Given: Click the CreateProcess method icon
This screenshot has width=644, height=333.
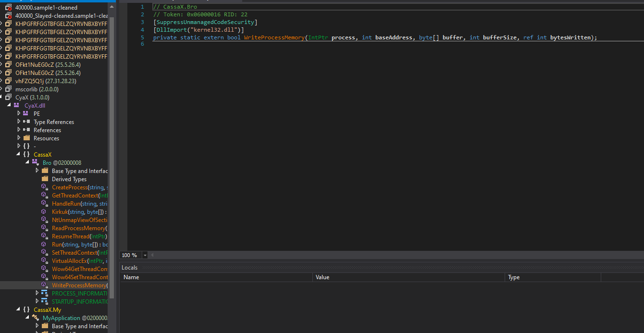Looking at the screenshot, I should click(45, 187).
